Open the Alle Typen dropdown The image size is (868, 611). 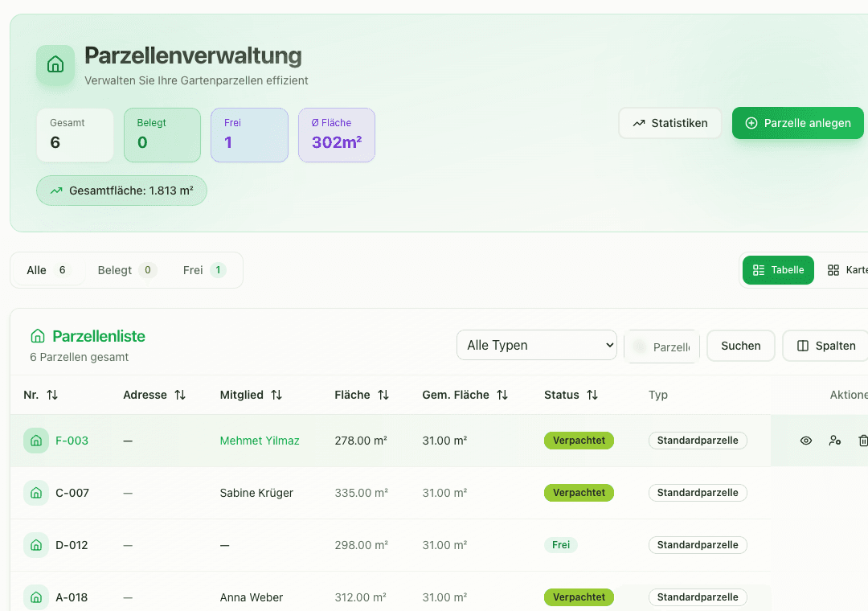pyautogui.click(x=536, y=345)
